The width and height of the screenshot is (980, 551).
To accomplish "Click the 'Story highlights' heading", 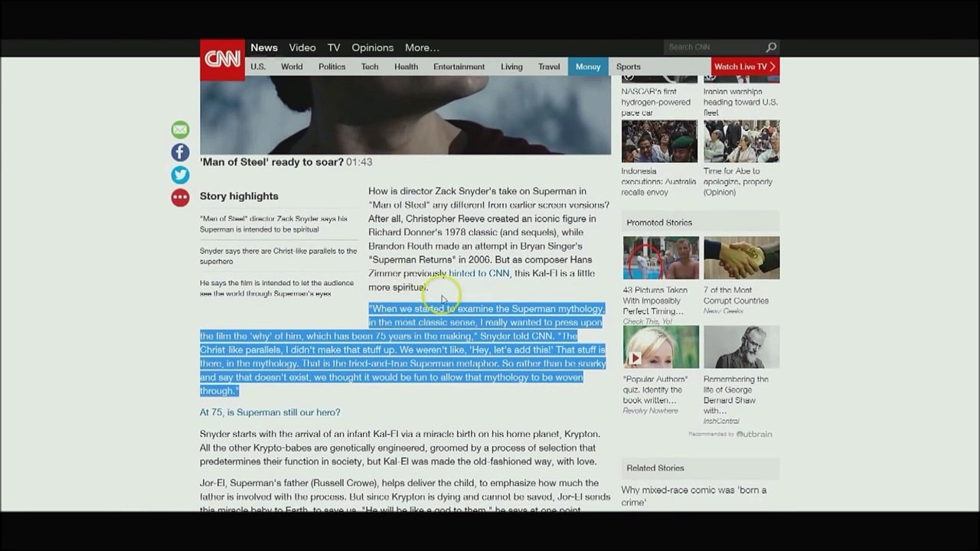I will [239, 196].
